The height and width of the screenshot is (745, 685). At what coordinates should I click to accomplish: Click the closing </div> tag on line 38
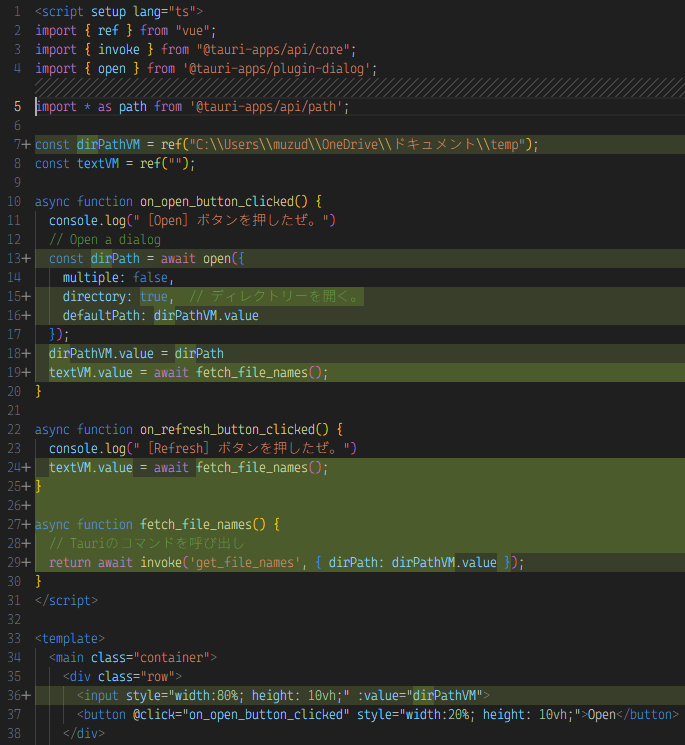[84, 734]
